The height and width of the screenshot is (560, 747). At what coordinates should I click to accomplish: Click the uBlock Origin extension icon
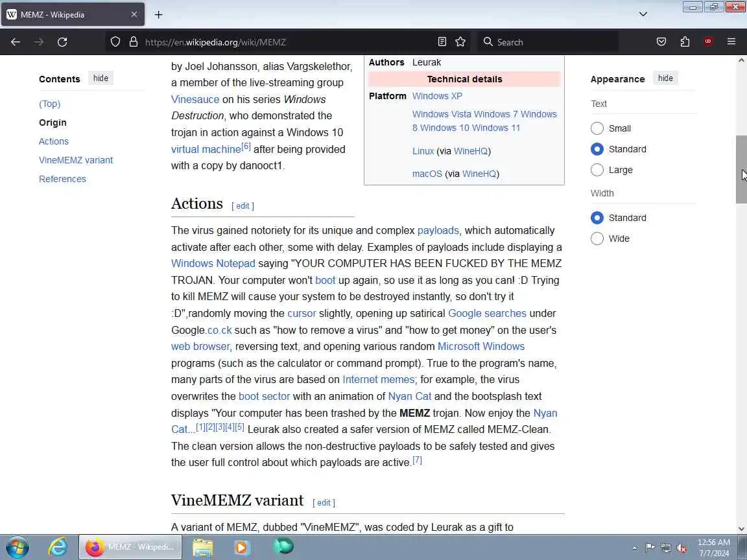(x=708, y=42)
